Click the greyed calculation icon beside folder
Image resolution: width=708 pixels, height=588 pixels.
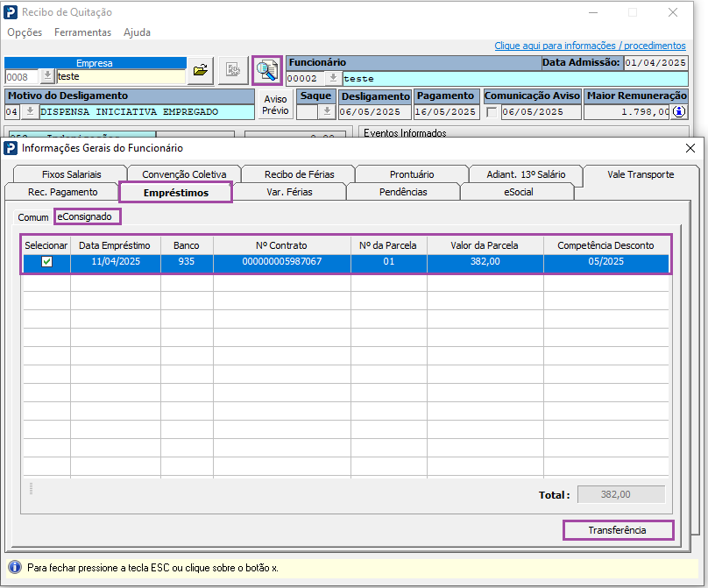pyautogui.click(x=233, y=70)
